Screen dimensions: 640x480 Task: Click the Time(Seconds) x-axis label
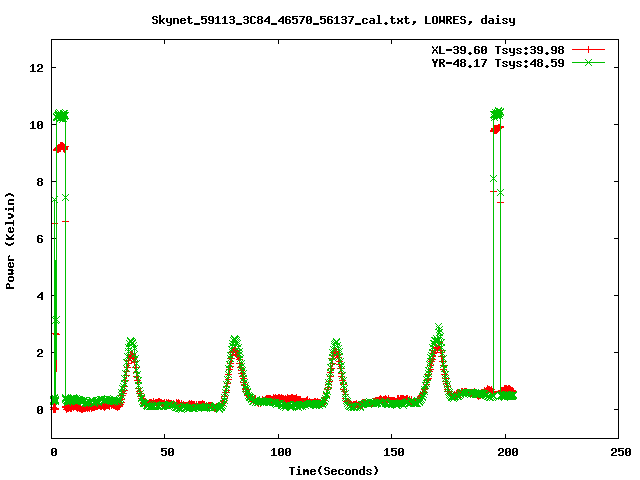point(333,471)
